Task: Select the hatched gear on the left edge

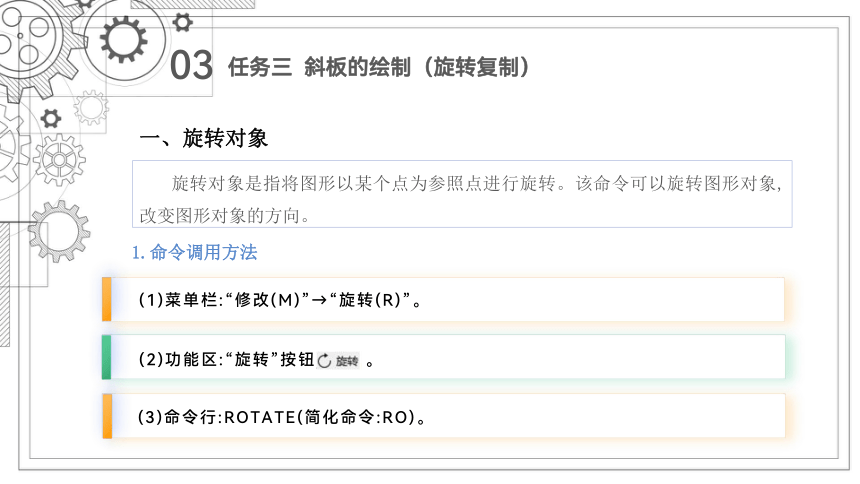Action: [x=59, y=231]
